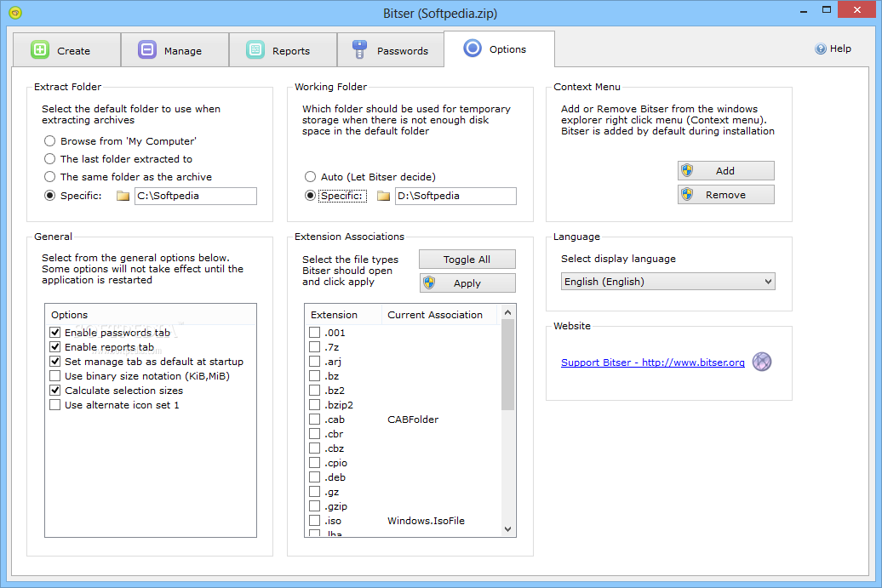Go to the Passwords tab
This screenshot has width=882, height=588.
(x=391, y=50)
